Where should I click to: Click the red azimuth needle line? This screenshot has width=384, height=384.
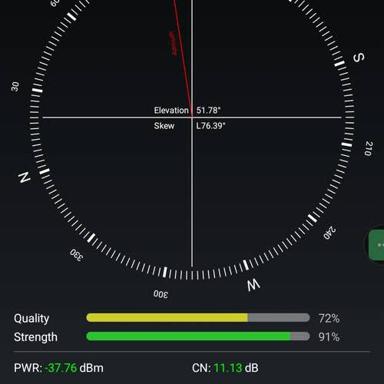(183, 57)
